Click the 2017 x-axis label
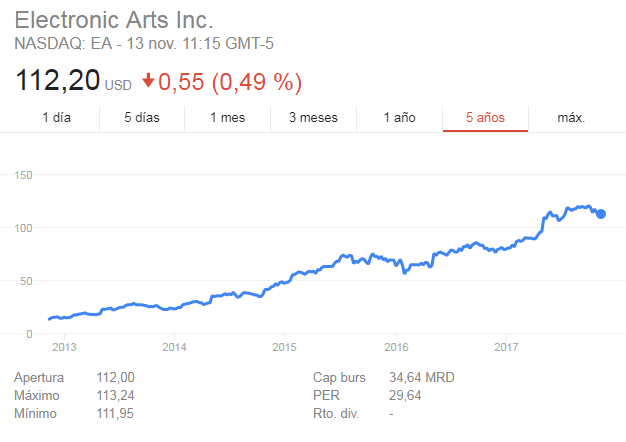 506,347
